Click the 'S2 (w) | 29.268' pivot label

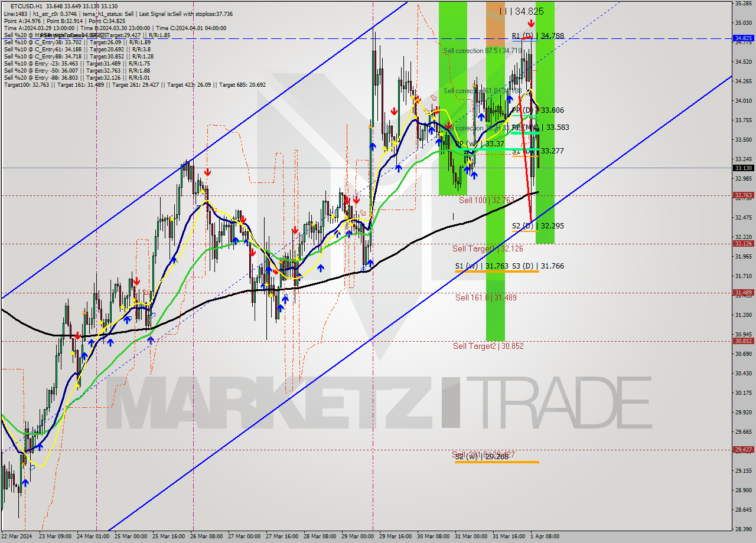(482, 457)
